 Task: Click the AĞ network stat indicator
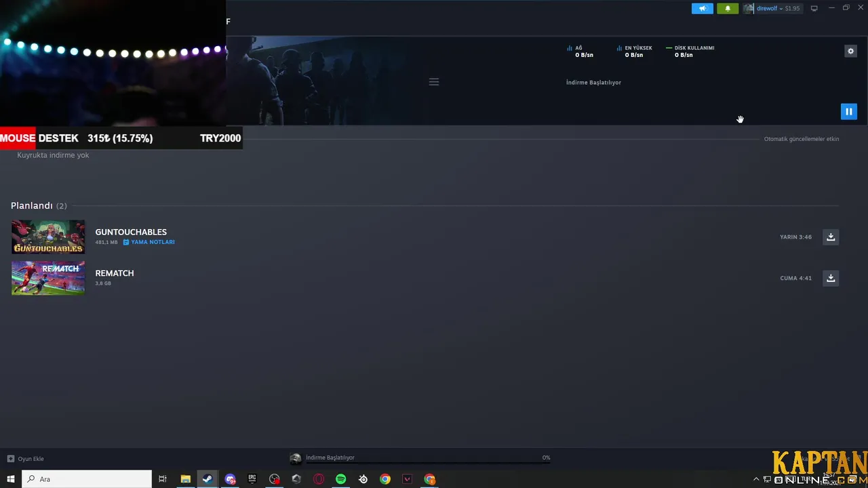[x=580, y=52]
